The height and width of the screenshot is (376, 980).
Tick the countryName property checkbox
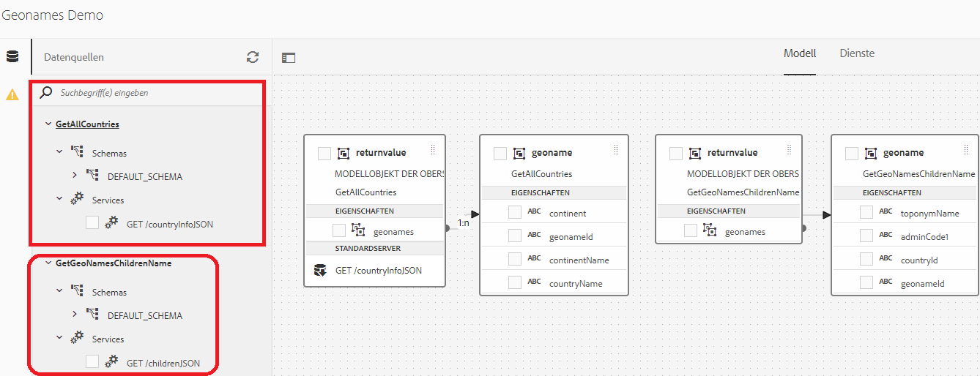[x=515, y=282]
